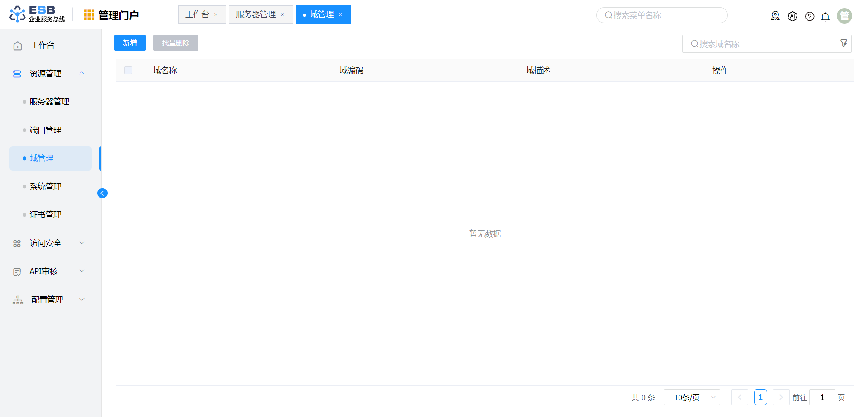The height and width of the screenshot is (417, 868).
Task: Collapse sidebar with blue arrow button
Action: 102,193
